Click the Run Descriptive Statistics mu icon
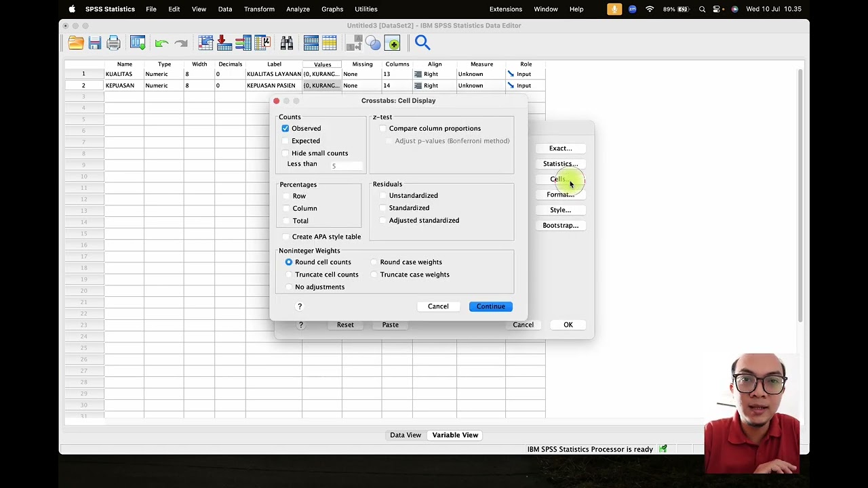 (x=262, y=43)
